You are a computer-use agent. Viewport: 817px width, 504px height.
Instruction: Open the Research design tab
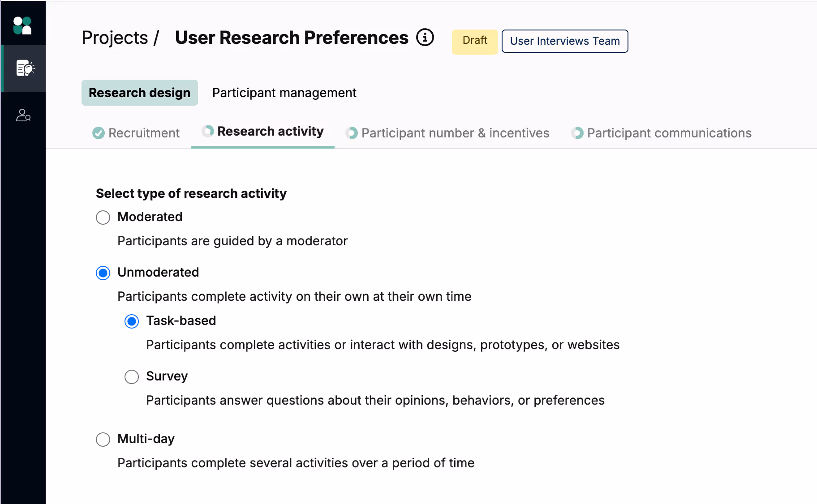tap(139, 93)
